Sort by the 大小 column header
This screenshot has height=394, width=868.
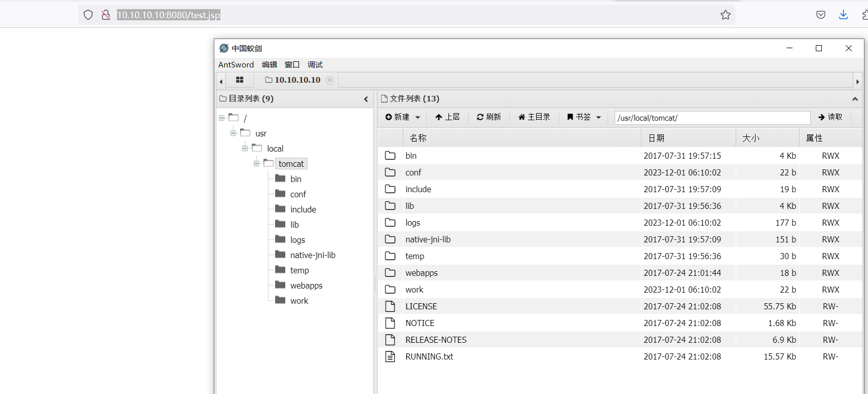pos(768,138)
